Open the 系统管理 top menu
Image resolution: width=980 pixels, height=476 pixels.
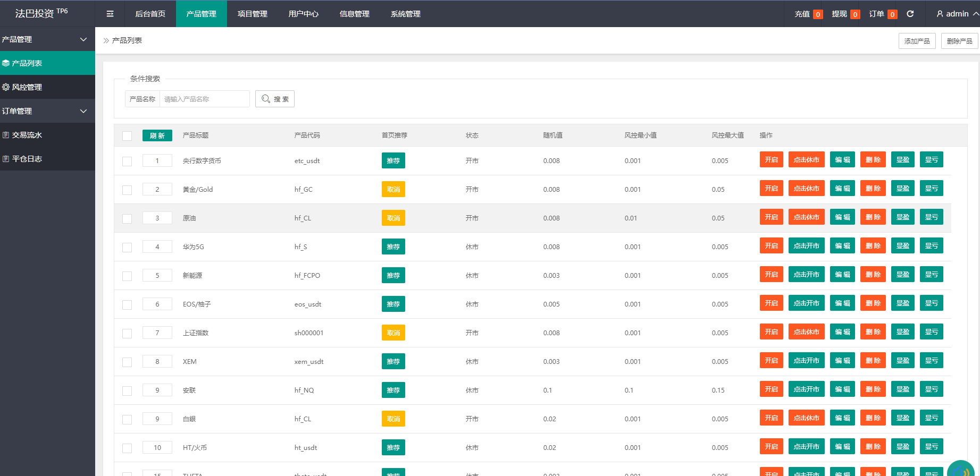click(x=405, y=14)
